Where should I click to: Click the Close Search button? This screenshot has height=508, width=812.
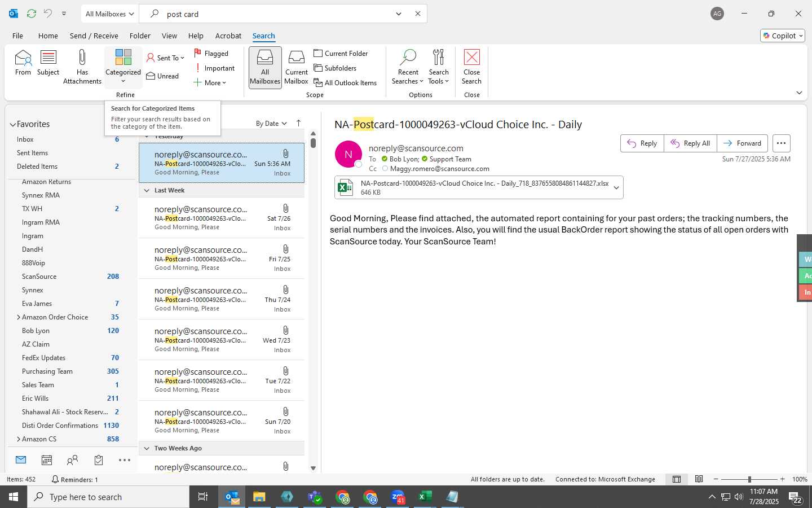(471, 67)
